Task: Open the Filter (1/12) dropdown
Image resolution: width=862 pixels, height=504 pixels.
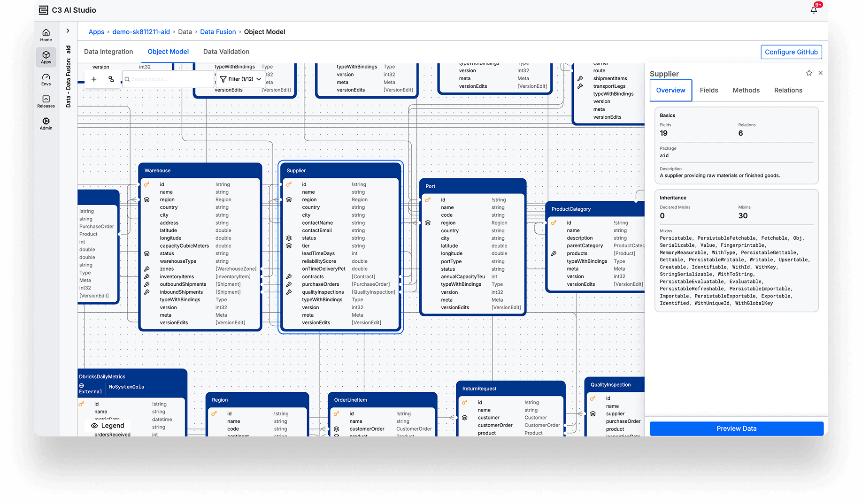Action: click(x=240, y=79)
